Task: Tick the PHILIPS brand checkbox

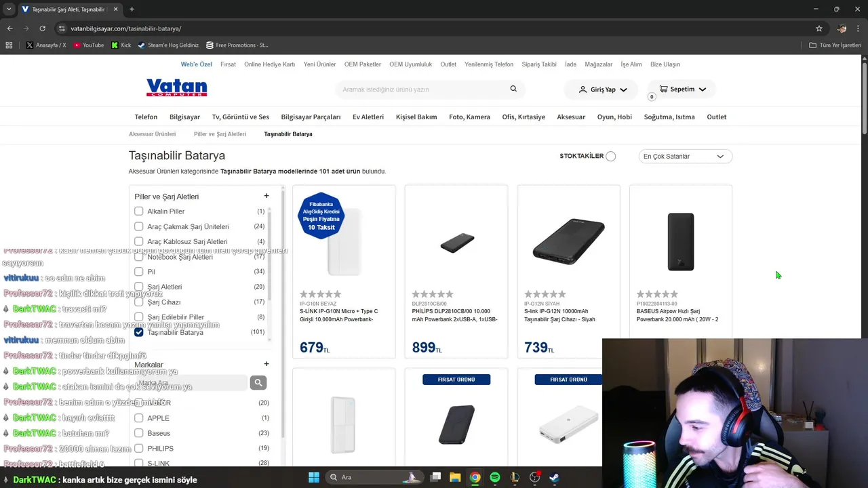Action: click(139, 448)
